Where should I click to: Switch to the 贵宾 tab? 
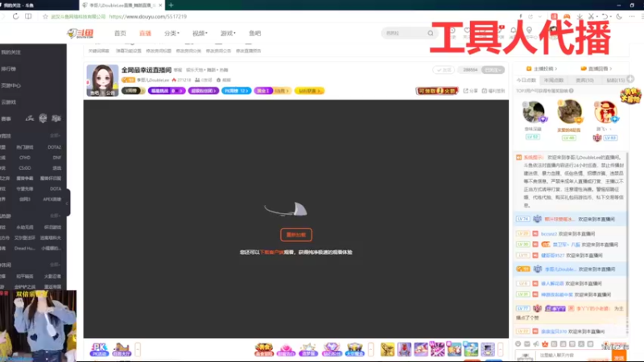[584, 80]
